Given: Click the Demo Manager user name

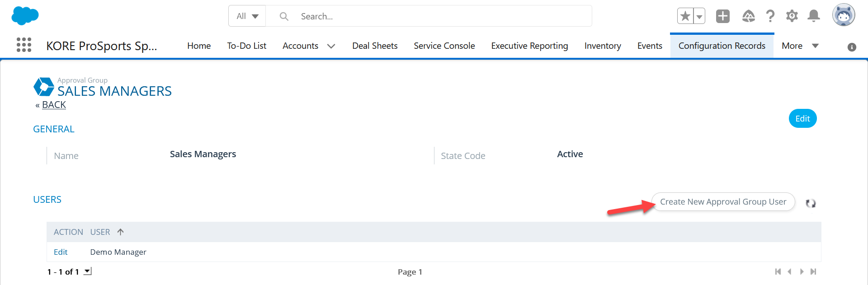Looking at the screenshot, I should [118, 252].
